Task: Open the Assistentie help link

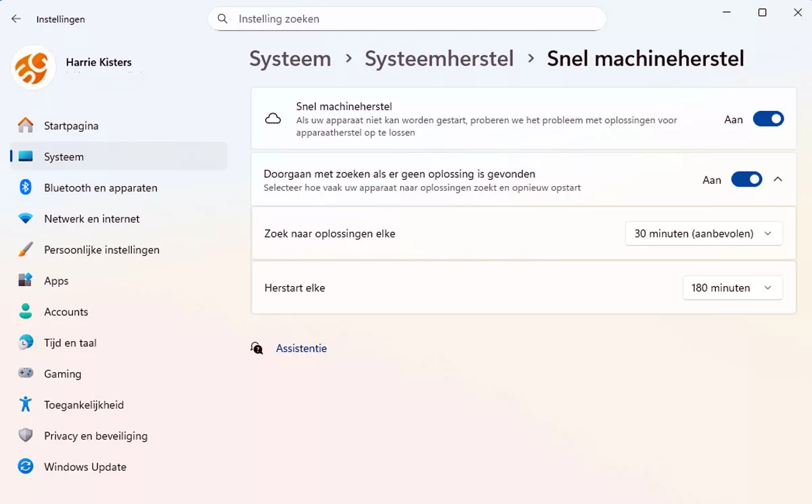Action: click(x=301, y=348)
